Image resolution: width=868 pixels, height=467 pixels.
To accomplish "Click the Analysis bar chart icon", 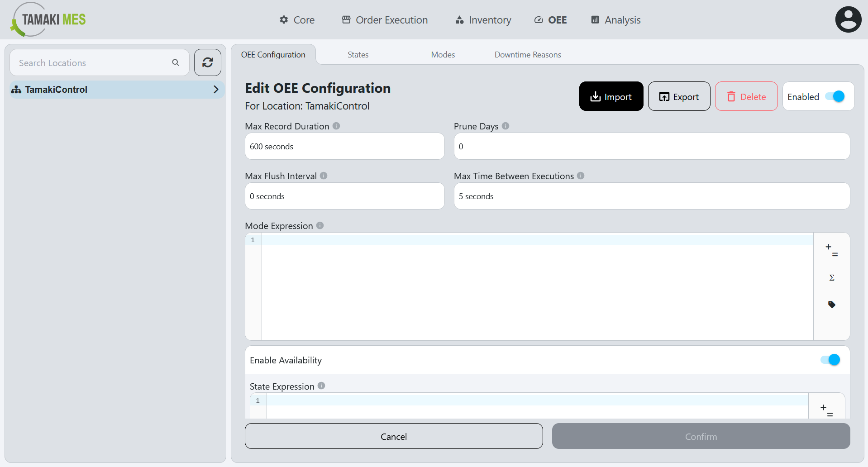I will point(594,20).
